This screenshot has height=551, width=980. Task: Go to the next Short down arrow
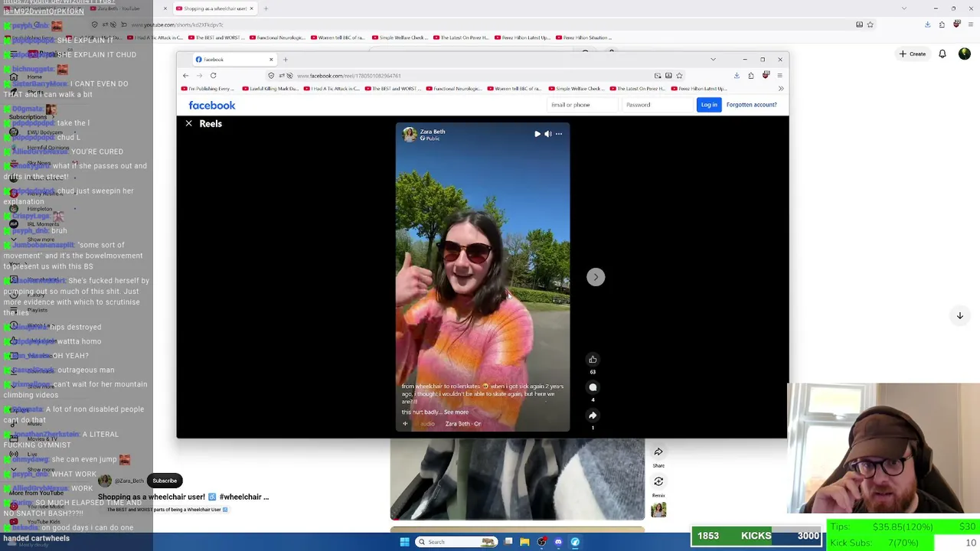point(959,315)
